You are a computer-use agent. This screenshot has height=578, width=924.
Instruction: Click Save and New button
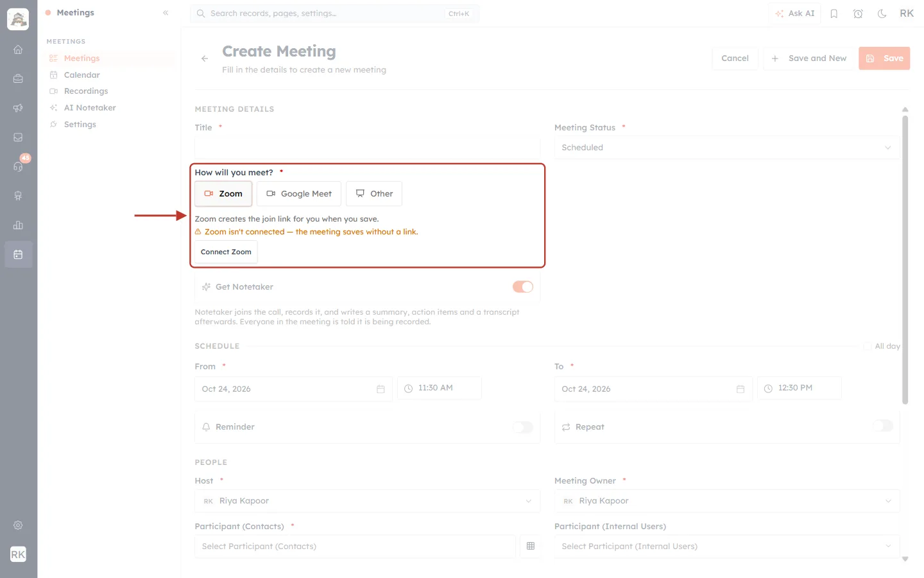(809, 58)
